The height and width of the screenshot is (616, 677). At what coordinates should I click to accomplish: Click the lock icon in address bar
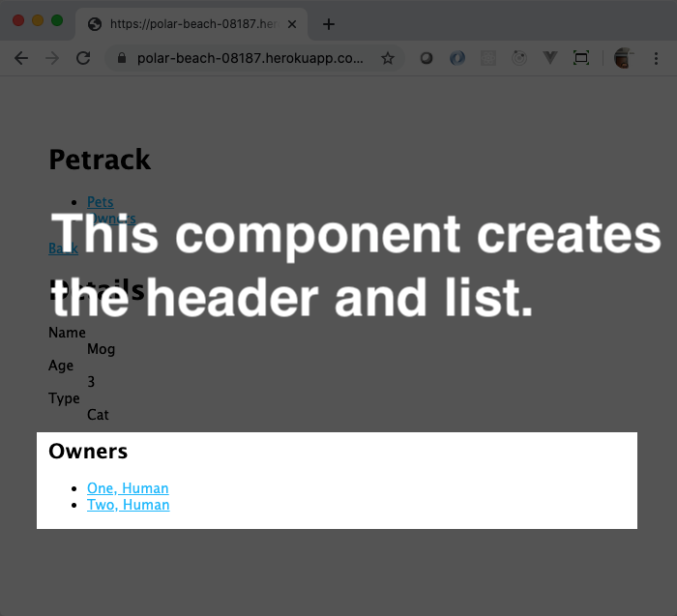(x=122, y=58)
